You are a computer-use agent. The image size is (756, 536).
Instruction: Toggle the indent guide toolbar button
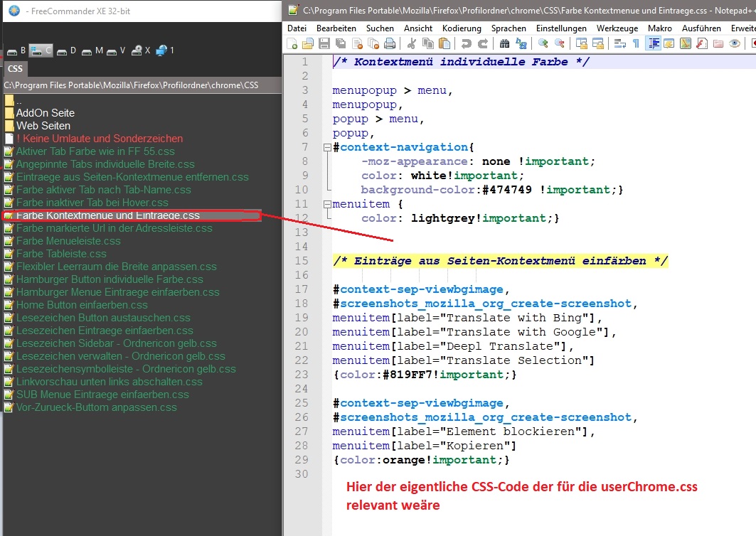[x=653, y=44]
